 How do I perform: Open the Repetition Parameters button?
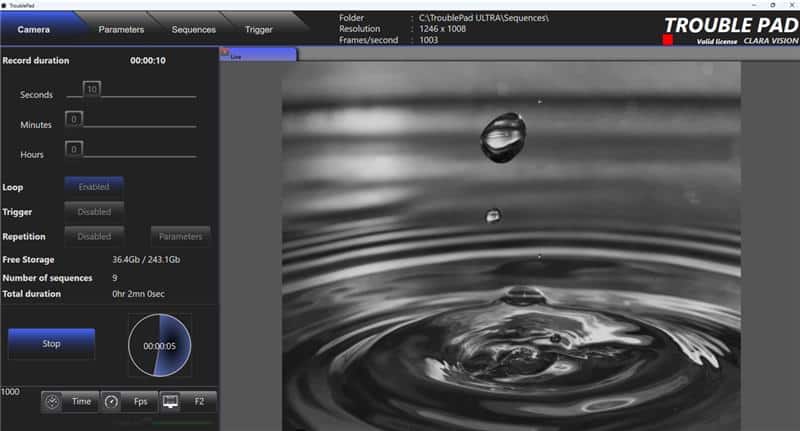[181, 237]
